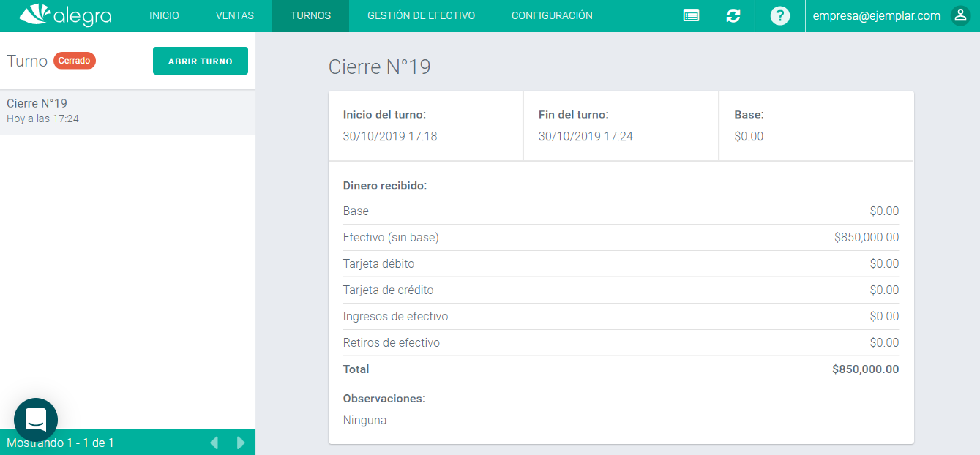The height and width of the screenshot is (455, 980).
Task: Select Cierre N°19 in shift list
Action: pos(128,112)
